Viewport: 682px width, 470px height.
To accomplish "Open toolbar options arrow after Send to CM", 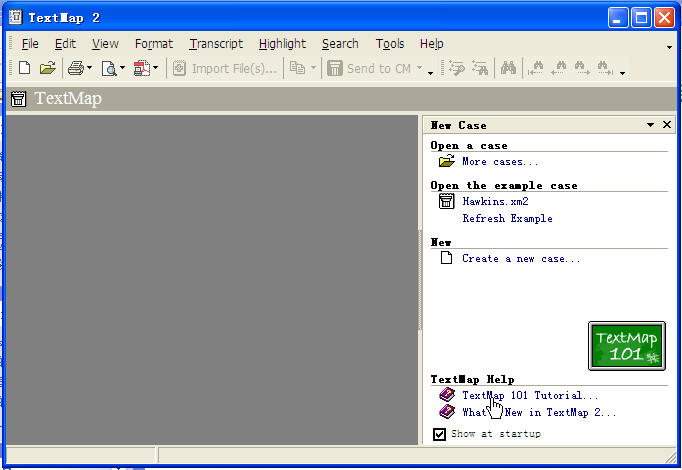I will [x=431, y=73].
